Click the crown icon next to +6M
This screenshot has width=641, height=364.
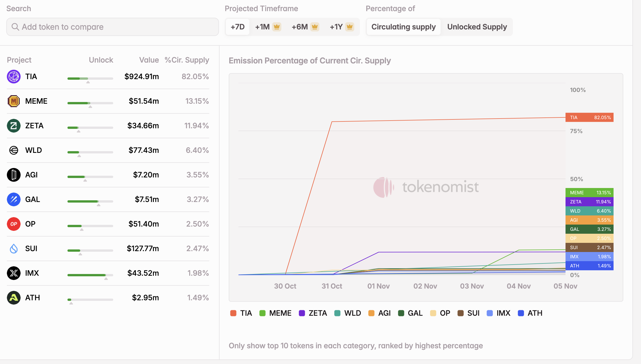pyautogui.click(x=315, y=27)
